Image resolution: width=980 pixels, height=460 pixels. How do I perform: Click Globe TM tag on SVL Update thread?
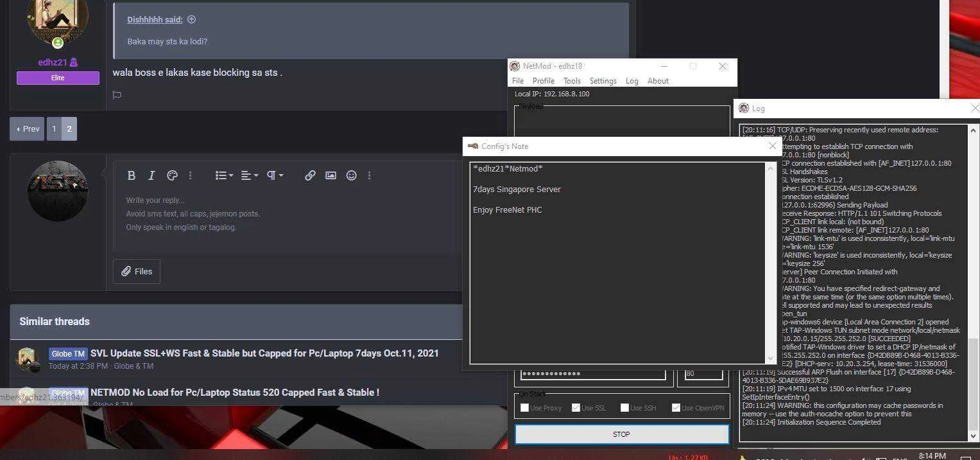(68, 353)
